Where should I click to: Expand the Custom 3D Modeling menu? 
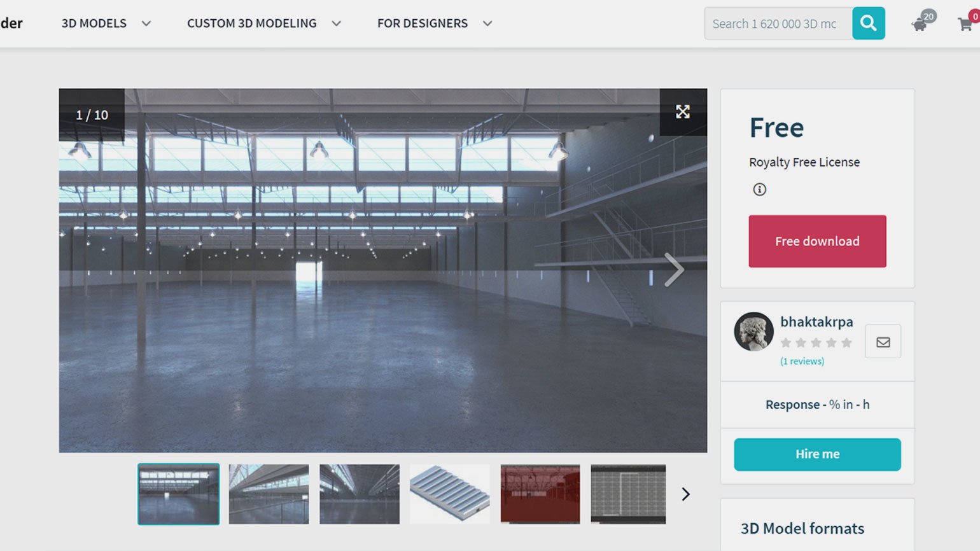point(264,24)
